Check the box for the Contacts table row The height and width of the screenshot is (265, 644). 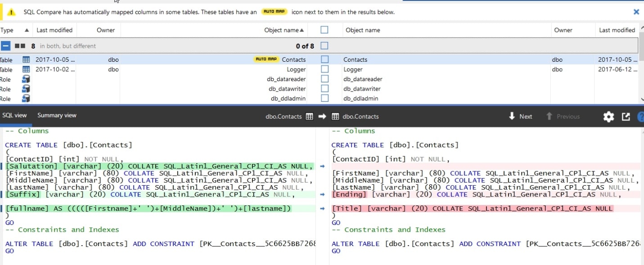[x=324, y=59]
